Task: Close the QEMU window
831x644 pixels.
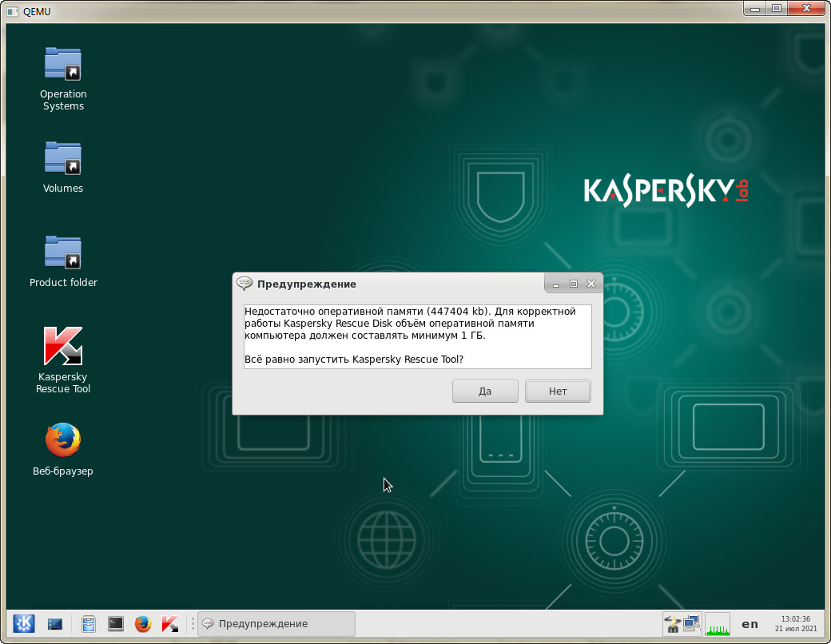Action: coord(806,9)
